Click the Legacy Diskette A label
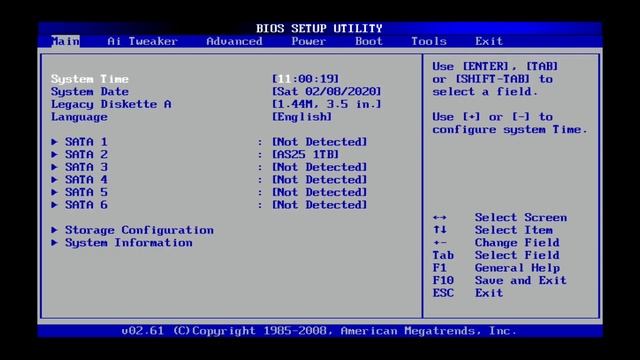 [111, 104]
